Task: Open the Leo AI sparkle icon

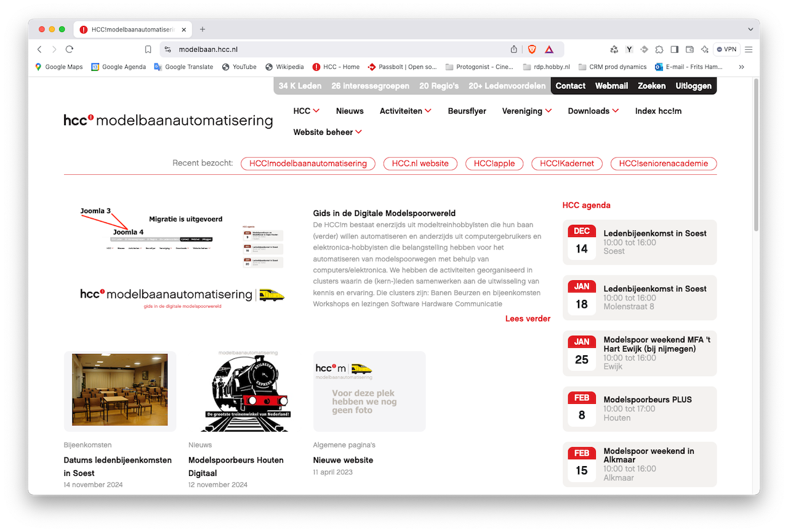Action: pyautogui.click(x=705, y=49)
